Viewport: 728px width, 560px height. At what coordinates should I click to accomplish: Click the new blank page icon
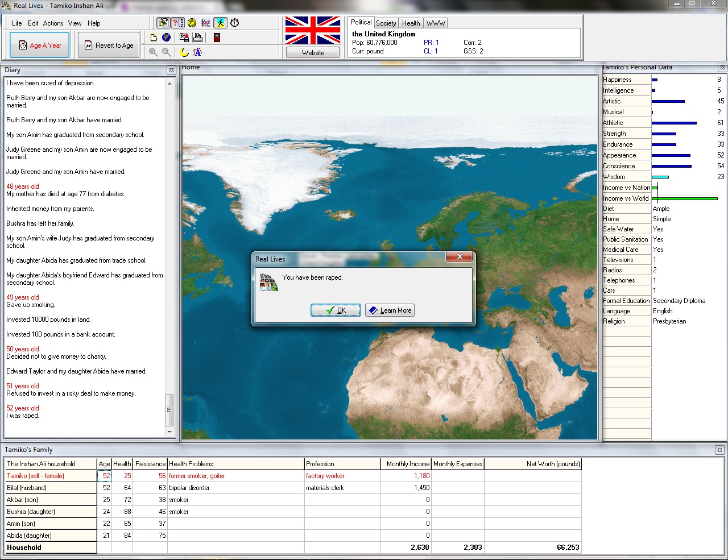point(154,38)
